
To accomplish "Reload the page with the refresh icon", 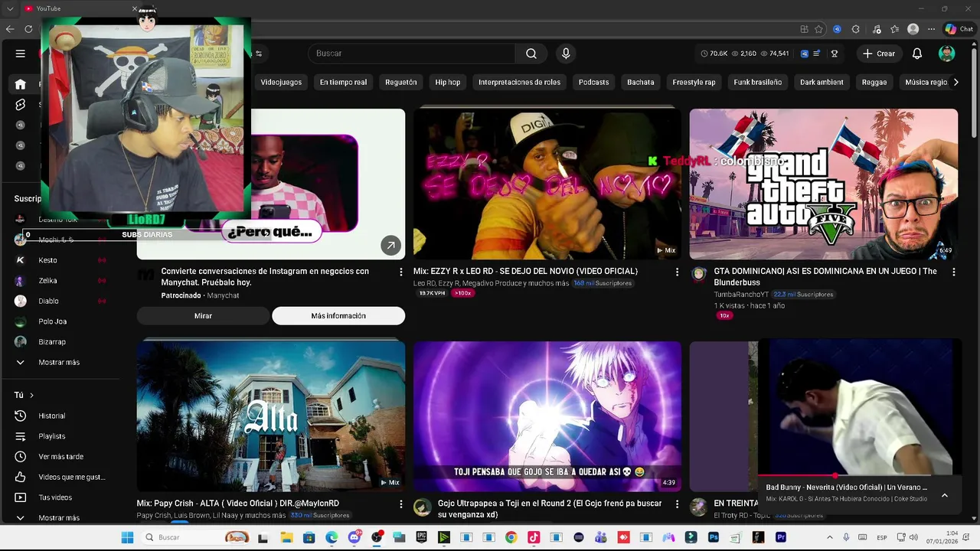I will [28, 29].
